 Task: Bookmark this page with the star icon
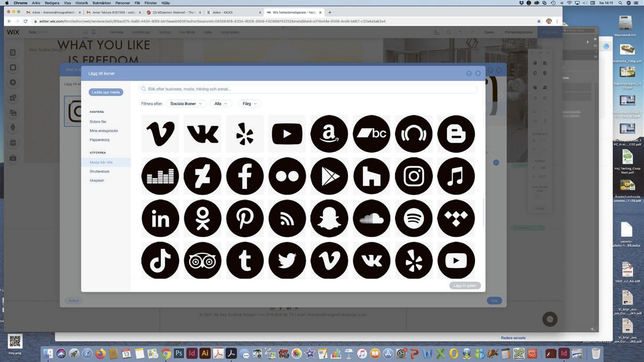(x=539, y=21)
